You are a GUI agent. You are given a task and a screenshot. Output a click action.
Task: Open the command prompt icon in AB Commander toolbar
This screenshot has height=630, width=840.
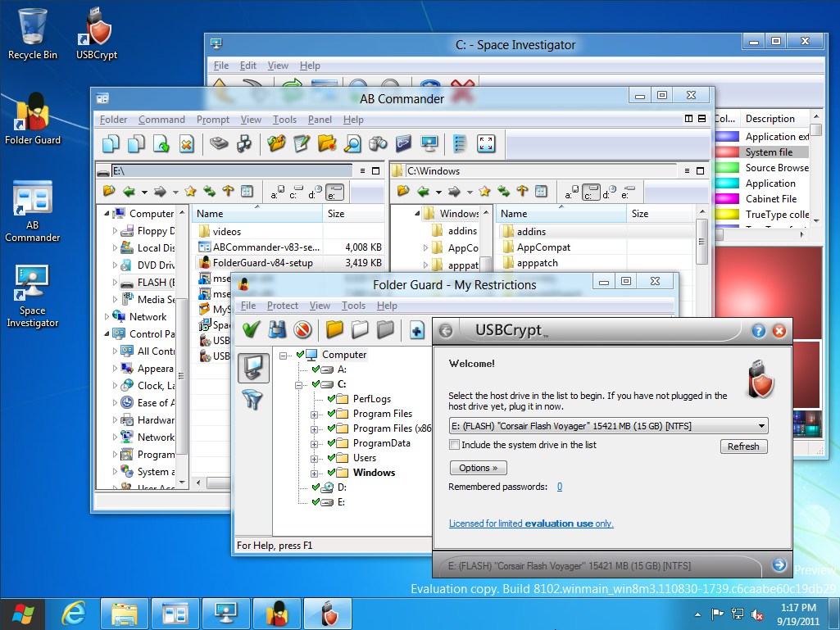coord(402,144)
